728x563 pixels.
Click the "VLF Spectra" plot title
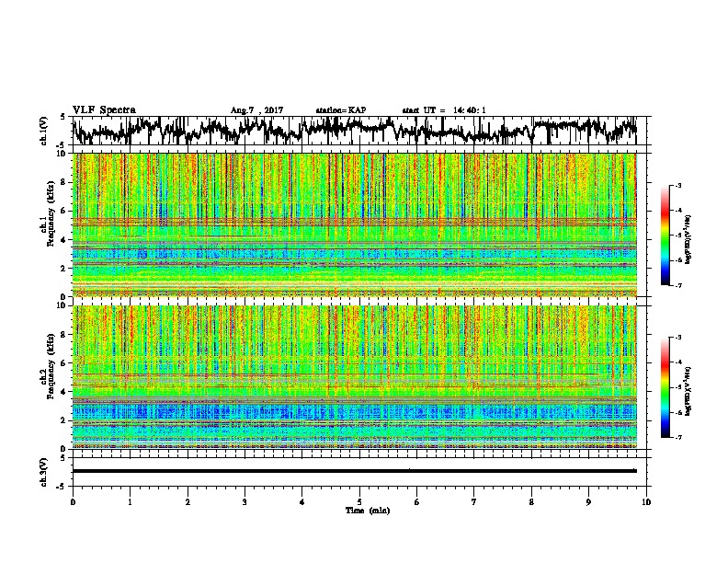tap(104, 109)
